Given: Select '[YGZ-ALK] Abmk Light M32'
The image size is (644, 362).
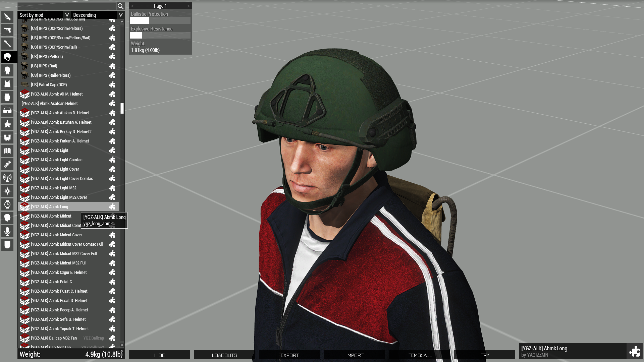Looking at the screenshot, I should pos(68,188).
